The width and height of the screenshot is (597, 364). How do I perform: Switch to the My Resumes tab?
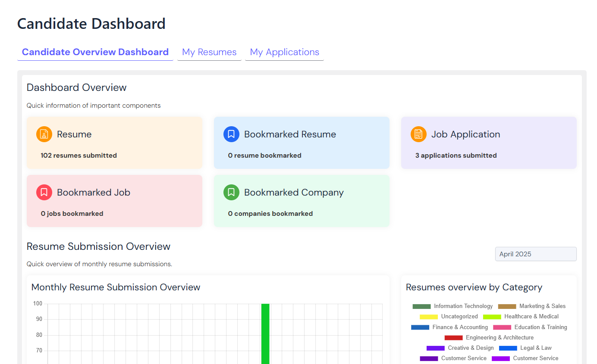[209, 52]
